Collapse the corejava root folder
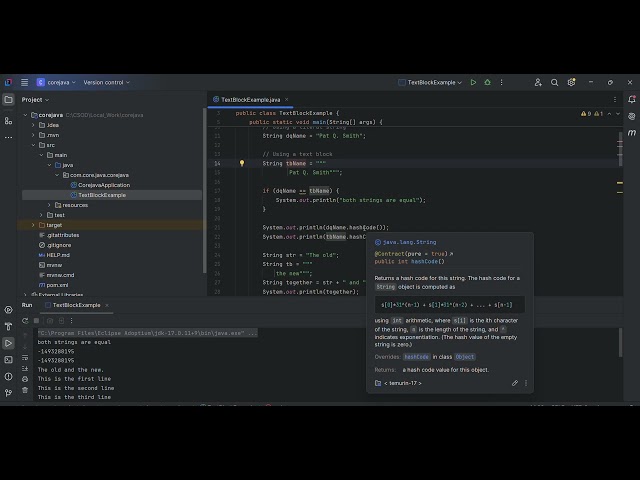The width and height of the screenshot is (640, 480). [x=26, y=115]
